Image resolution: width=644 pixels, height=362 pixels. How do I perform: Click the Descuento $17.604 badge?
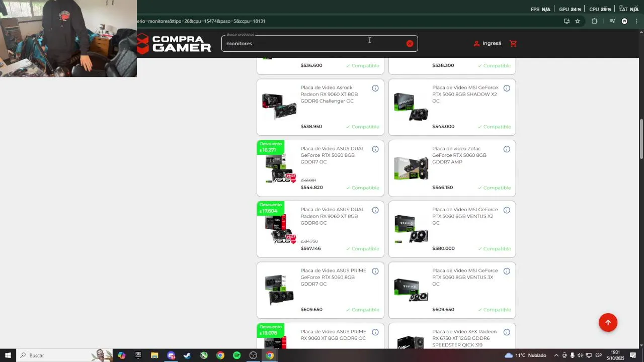[271, 208]
